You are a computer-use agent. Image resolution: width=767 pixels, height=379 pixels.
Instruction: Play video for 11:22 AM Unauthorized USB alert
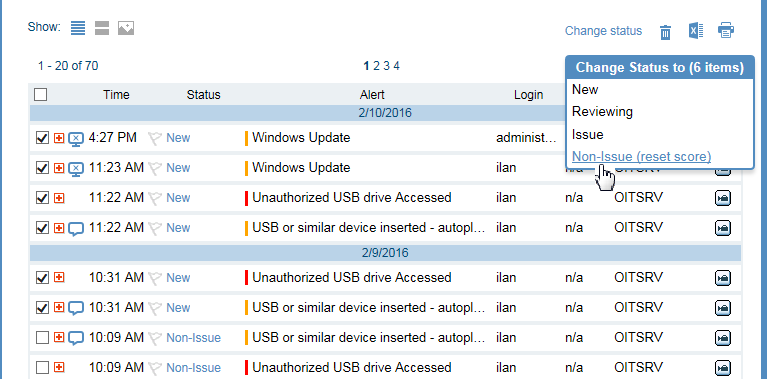tap(723, 199)
